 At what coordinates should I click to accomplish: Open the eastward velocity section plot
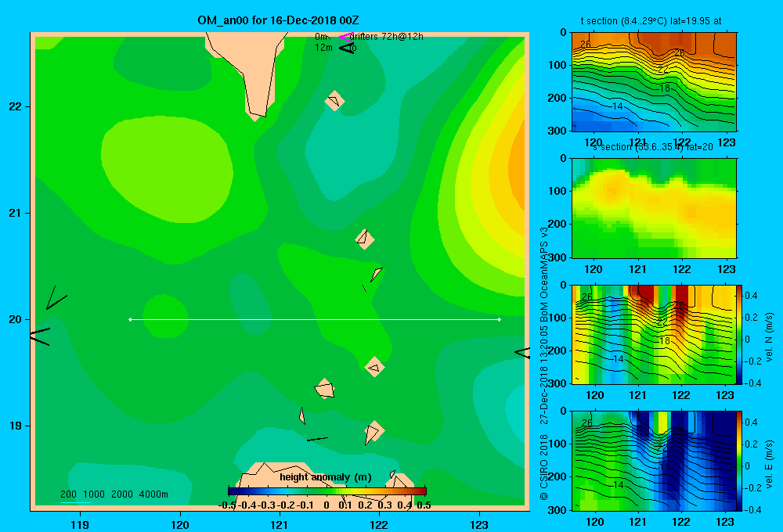(x=654, y=460)
